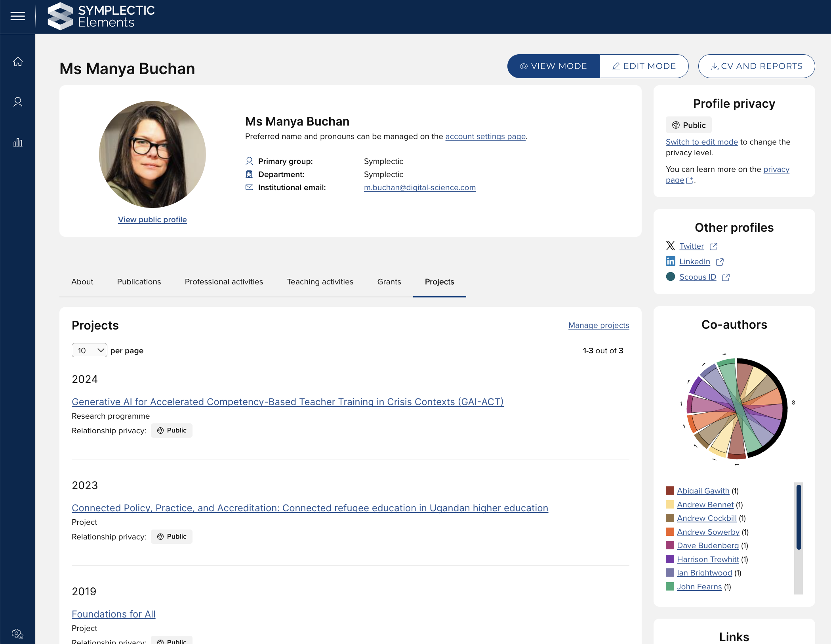Screen dimensions: 831x644
Task: Open the CV and Reports menu
Action: click(756, 66)
